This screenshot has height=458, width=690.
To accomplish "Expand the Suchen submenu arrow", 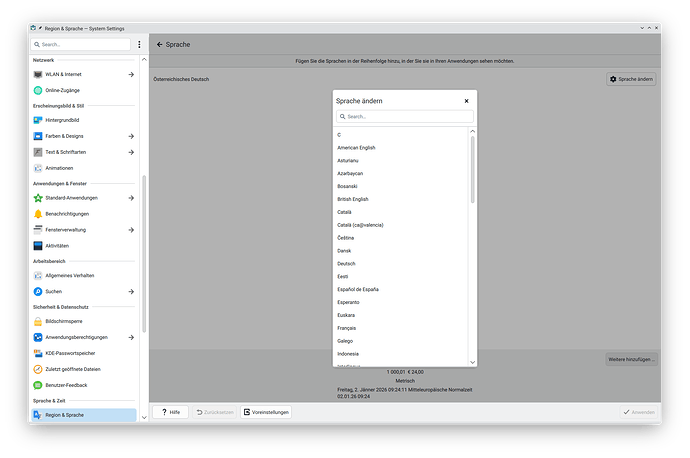I will click(131, 291).
